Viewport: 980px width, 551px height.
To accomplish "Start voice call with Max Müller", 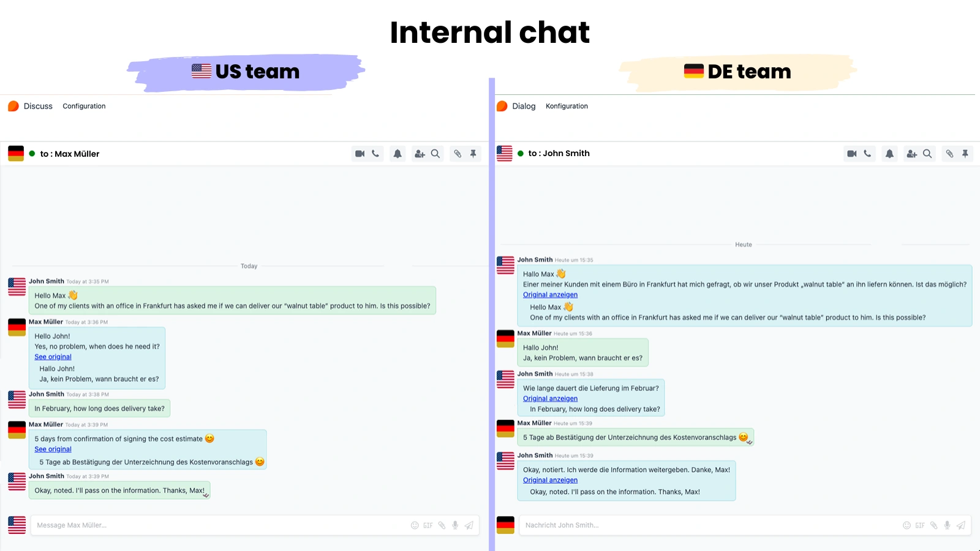I will 375,154.
